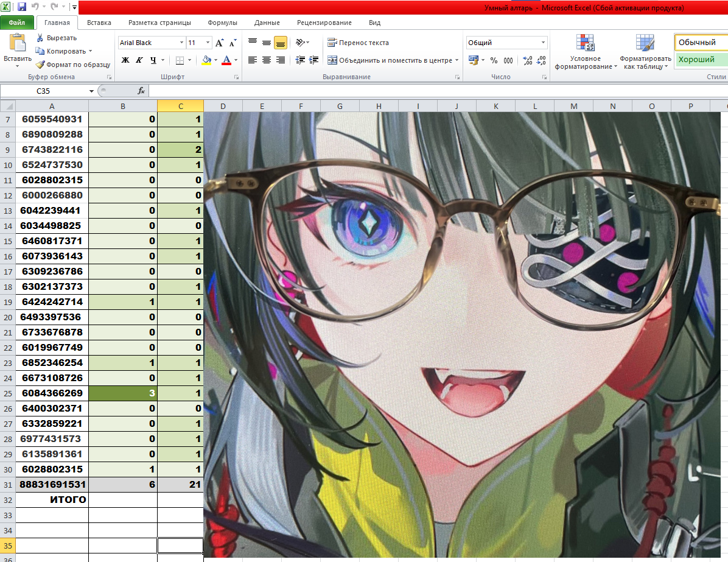Increase font size with large A

(x=220, y=43)
